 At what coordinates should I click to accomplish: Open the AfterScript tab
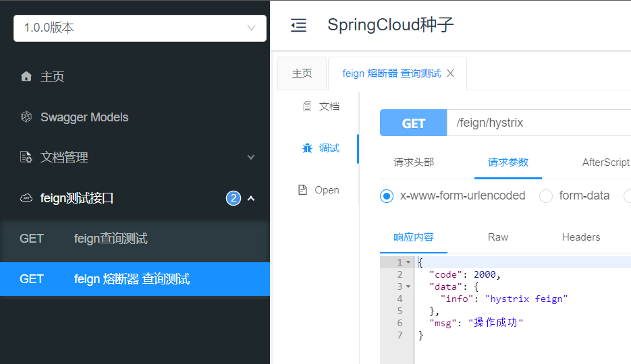605,162
